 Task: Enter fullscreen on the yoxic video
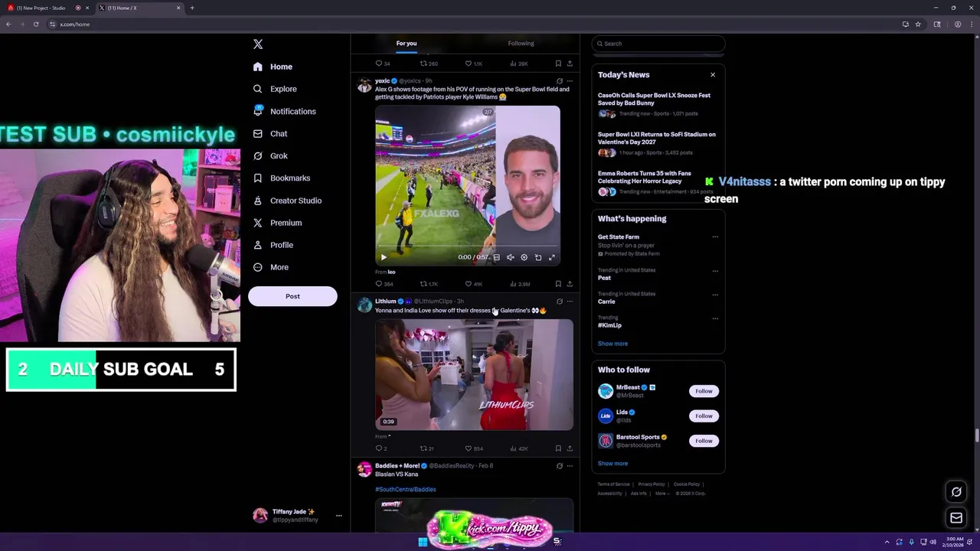click(x=551, y=257)
